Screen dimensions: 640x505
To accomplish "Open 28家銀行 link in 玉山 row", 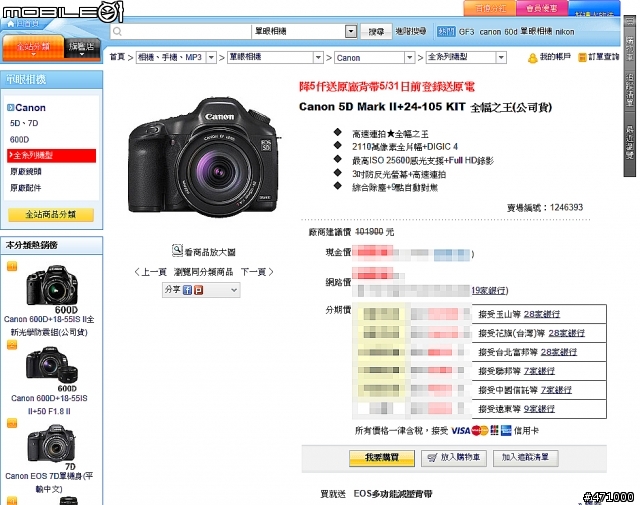I will (x=542, y=314).
